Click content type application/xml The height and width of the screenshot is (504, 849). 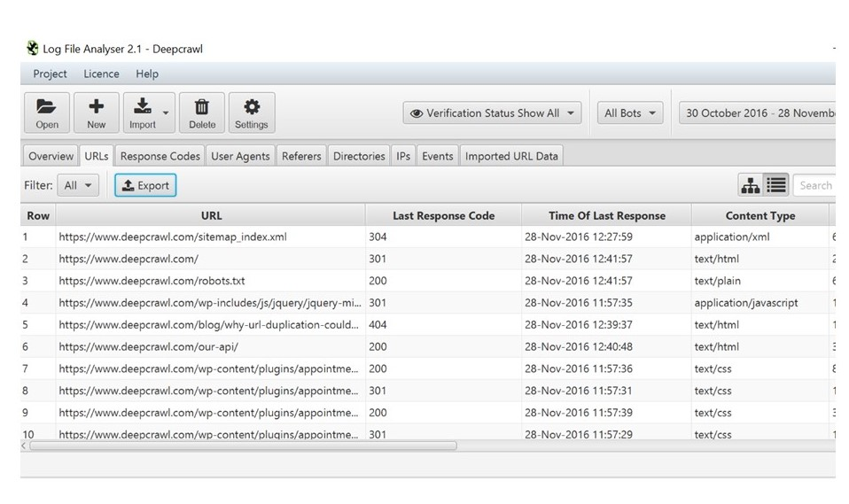[x=731, y=236]
